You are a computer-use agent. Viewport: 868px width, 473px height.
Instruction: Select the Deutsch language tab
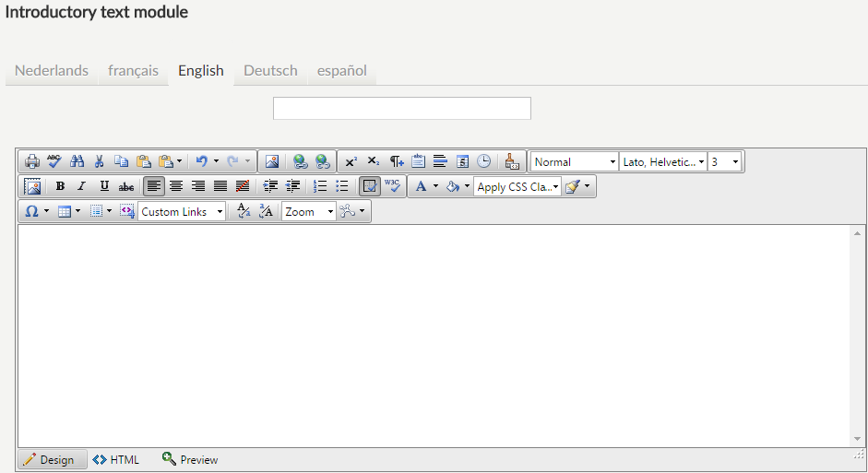pyautogui.click(x=270, y=71)
